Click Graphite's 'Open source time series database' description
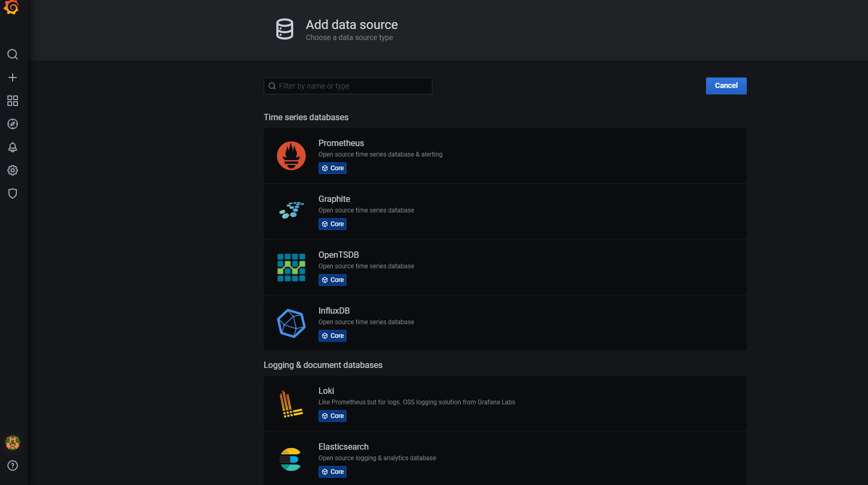Image resolution: width=868 pixels, height=485 pixels. click(x=366, y=210)
